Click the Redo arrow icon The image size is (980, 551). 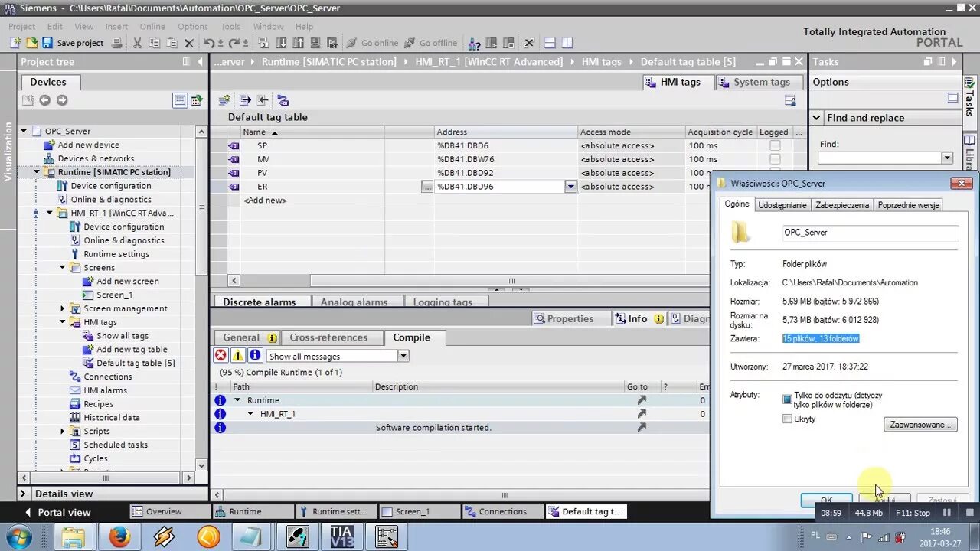pyautogui.click(x=234, y=43)
